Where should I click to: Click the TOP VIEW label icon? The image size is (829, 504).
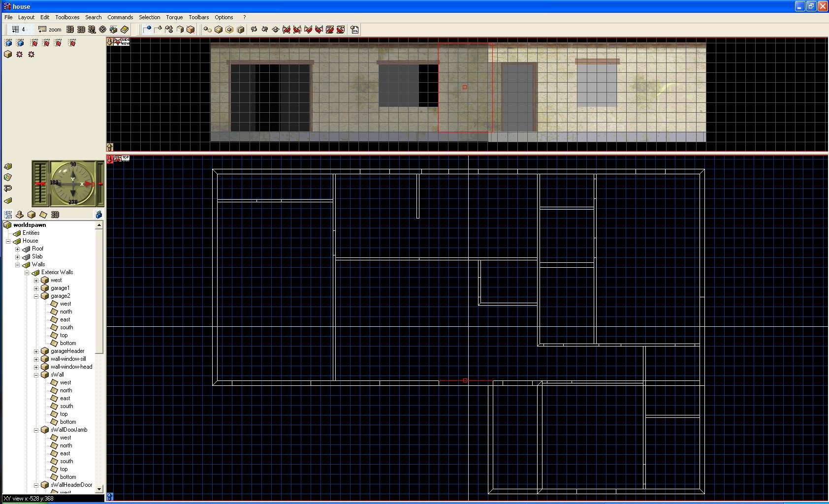[122, 158]
